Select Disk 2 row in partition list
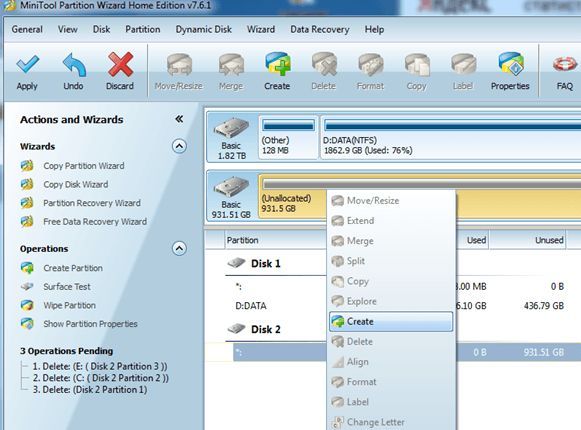Screen dimensions: 581x430 (266, 329)
